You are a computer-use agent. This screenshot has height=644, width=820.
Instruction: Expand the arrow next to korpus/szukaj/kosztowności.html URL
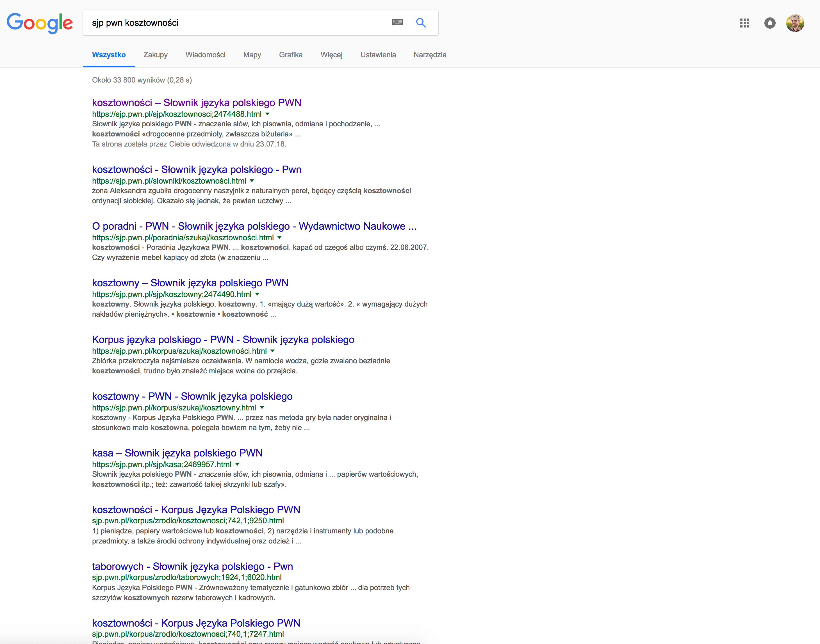click(272, 351)
